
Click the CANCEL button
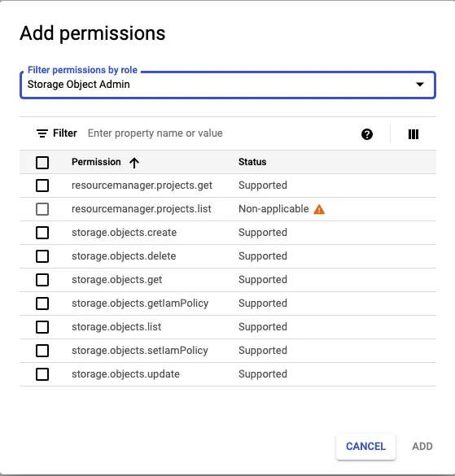(x=365, y=446)
